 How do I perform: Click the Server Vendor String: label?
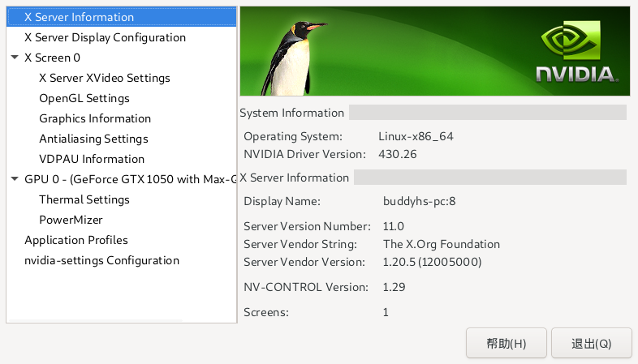pos(300,244)
